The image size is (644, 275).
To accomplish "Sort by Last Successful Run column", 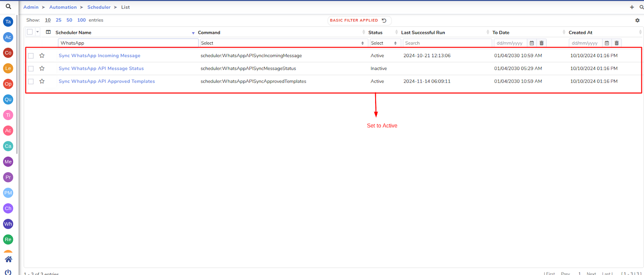I will tap(423, 33).
